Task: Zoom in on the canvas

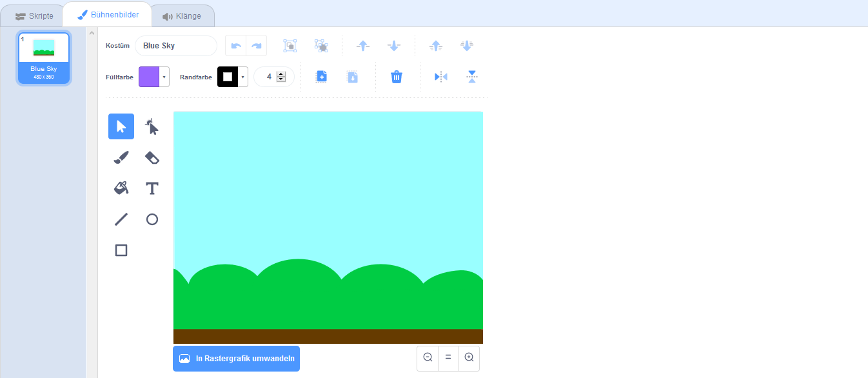Action: point(469,357)
